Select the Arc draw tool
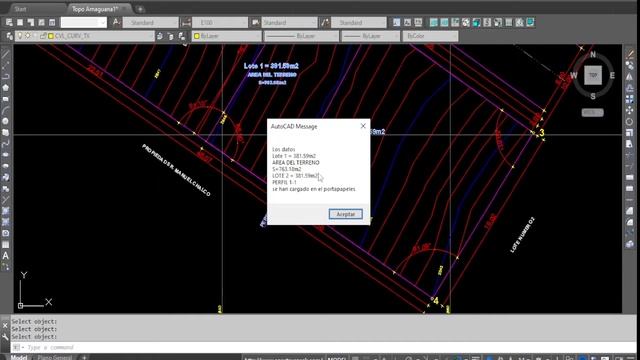Viewport: 640px width, 360px height. click(x=5, y=110)
